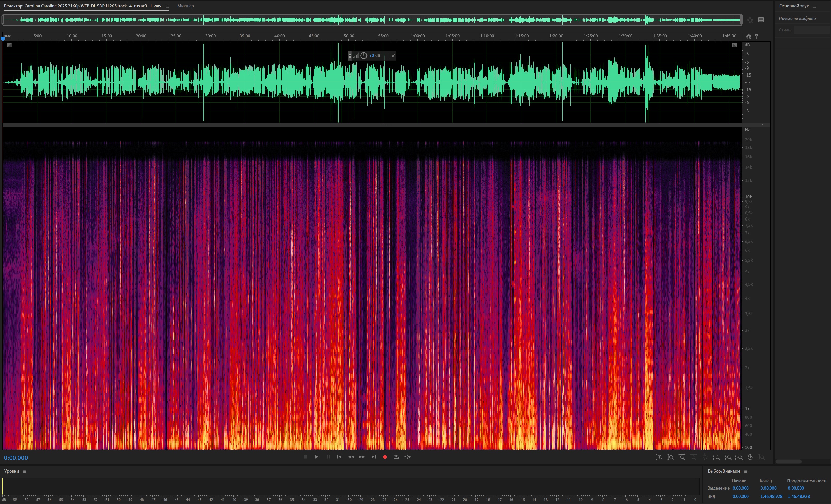The height and width of the screenshot is (504, 831).
Task: Click the Rewind button
Action: click(351, 457)
